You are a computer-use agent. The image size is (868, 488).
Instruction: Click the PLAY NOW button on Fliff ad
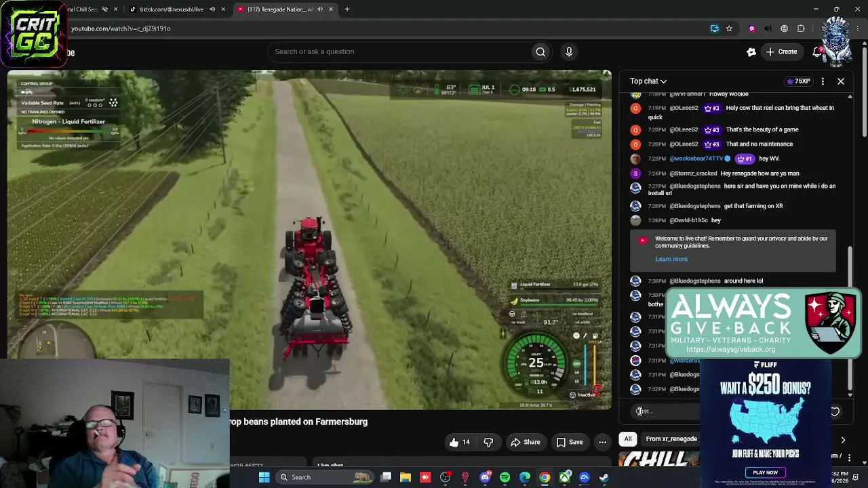(x=765, y=472)
